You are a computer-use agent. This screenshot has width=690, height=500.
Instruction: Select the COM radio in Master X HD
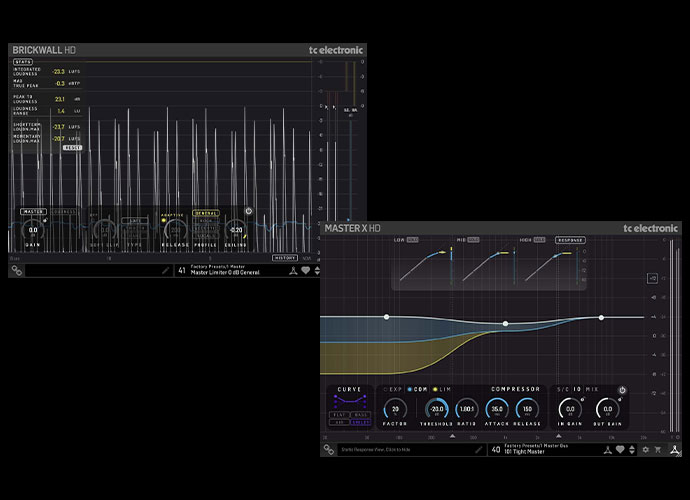click(x=418, y=390)
